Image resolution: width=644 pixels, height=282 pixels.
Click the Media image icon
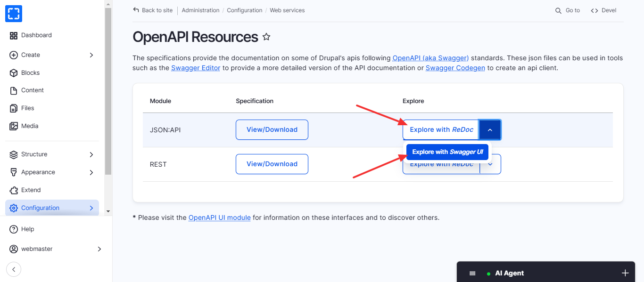[14, 126]
